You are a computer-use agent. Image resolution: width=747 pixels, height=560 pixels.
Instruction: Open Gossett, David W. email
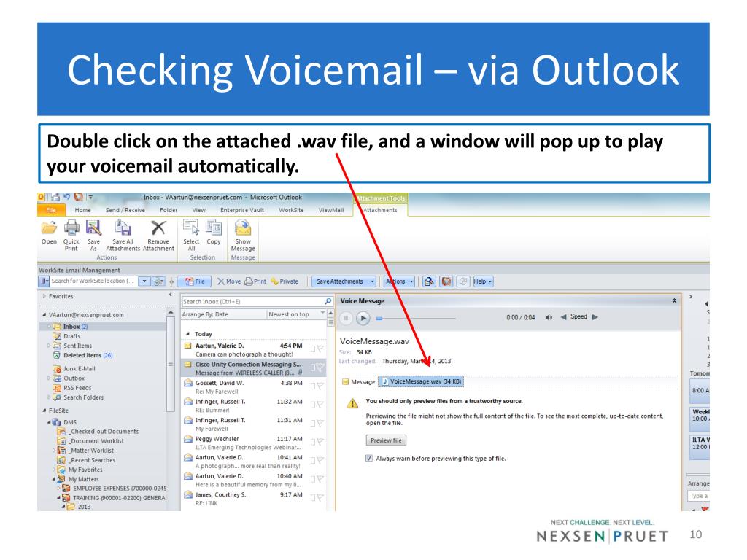point(253,386)
